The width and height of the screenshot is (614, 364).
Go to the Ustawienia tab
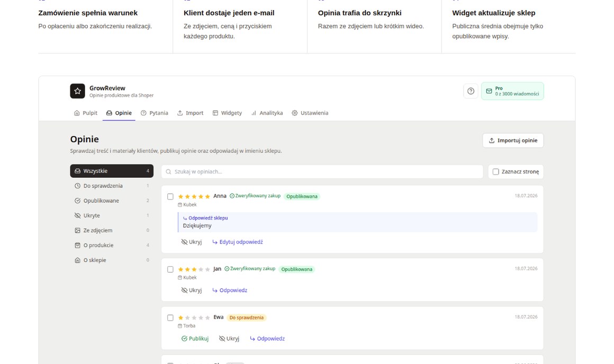[x=310, y=113]
